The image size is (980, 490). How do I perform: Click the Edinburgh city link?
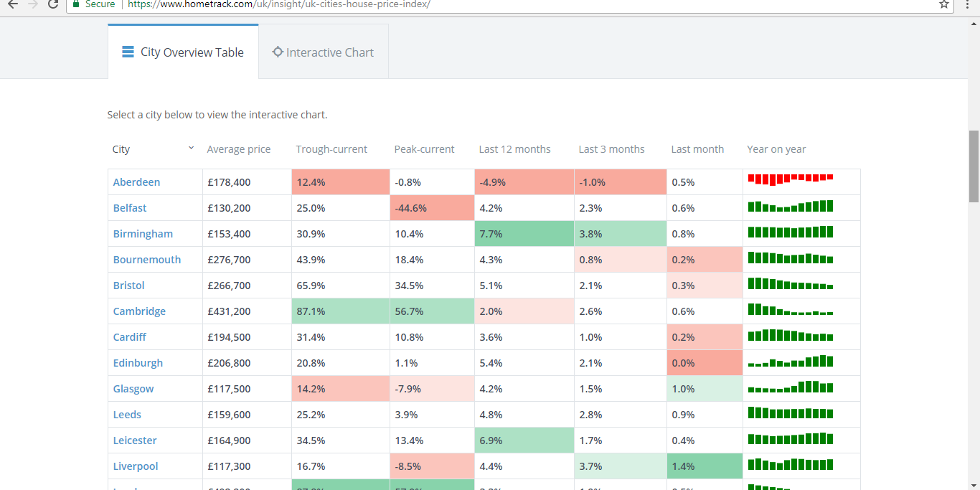tap(138, 363)
